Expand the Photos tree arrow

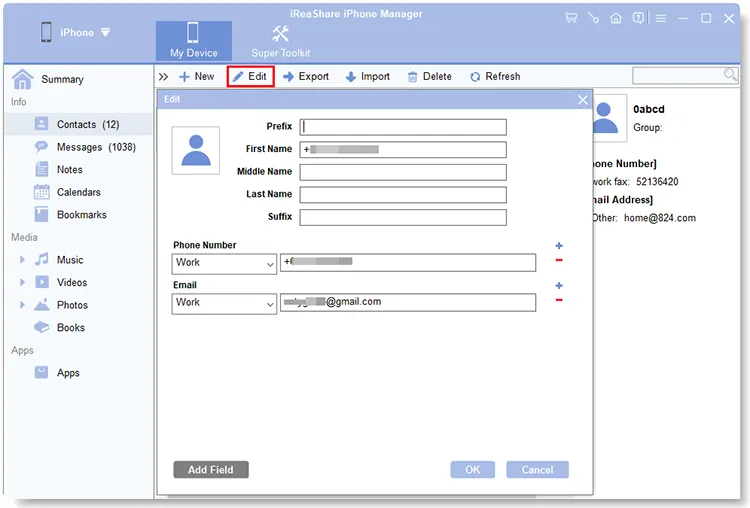tap(22, 305)
